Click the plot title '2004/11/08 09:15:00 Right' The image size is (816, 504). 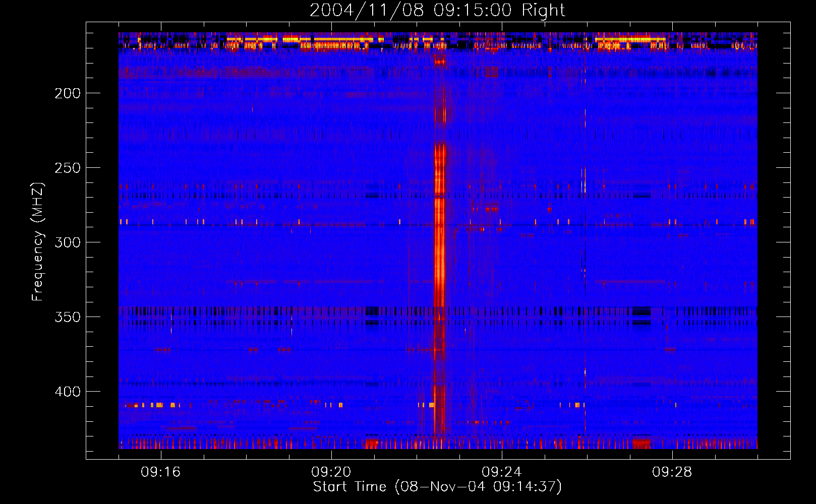(437, 10)
